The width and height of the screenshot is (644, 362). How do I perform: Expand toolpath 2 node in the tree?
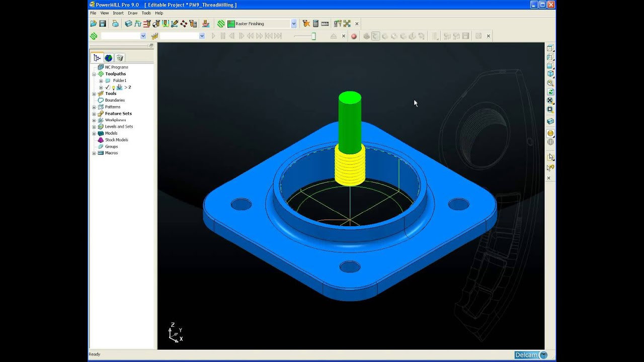(x=101, y=87)
